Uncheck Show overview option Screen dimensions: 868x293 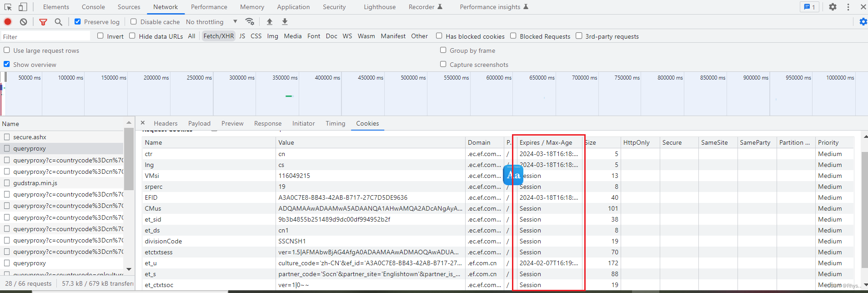(x=7, y=64)
